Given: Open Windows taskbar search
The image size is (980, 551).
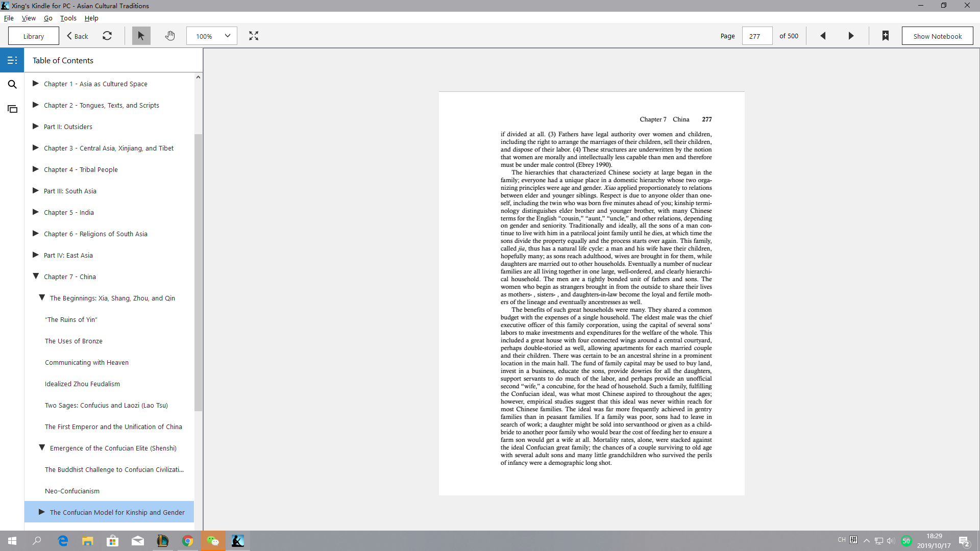Looking at the screenshot, I should tap(37, 541).
